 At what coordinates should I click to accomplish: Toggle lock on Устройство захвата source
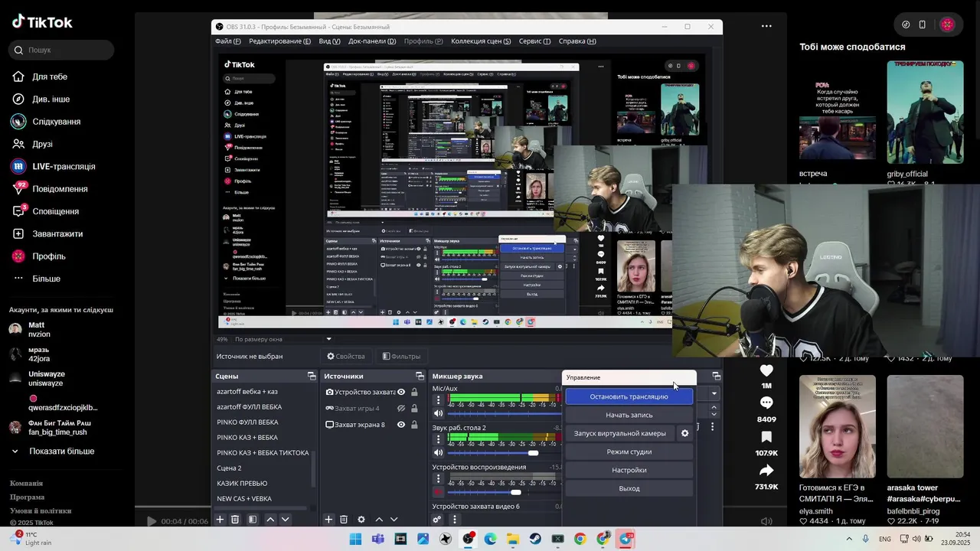[x=414, y=392]
